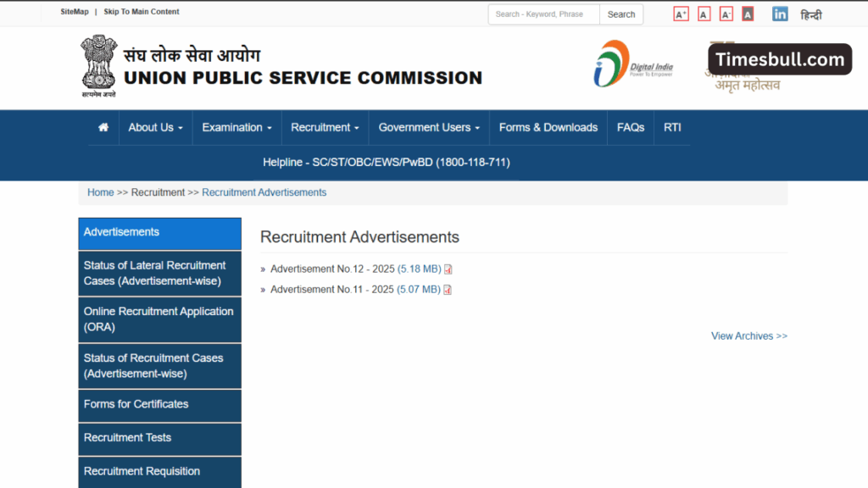The width and height of the screenshot is (868, 488).
Task: Click the decrease font size A- icon
Action: [726, 14]
